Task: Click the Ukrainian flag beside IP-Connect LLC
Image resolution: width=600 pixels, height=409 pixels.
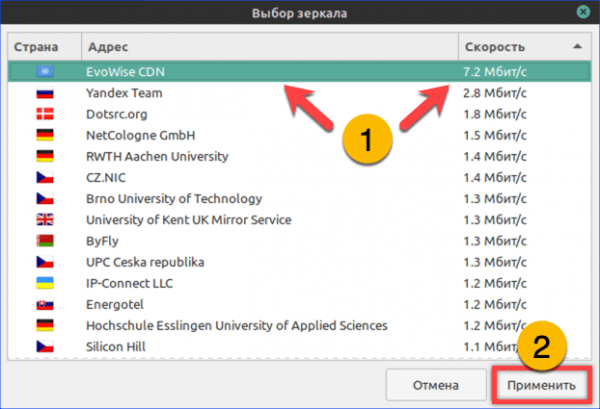Action: point(45,283)
